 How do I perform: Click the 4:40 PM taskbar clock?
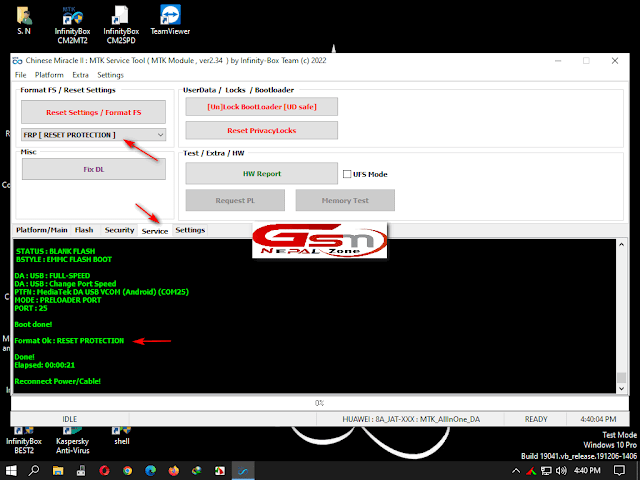(x=587, y=471)
